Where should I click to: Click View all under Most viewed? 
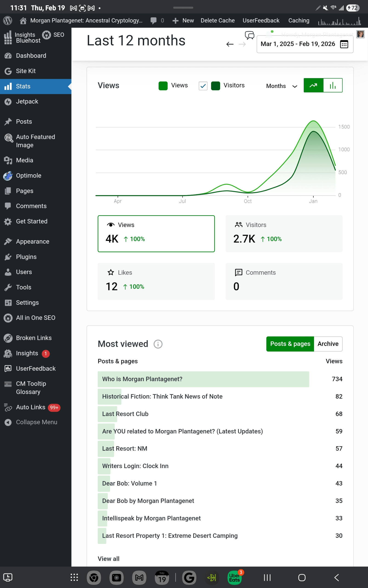pyautogui.click(x=109, y=559)
